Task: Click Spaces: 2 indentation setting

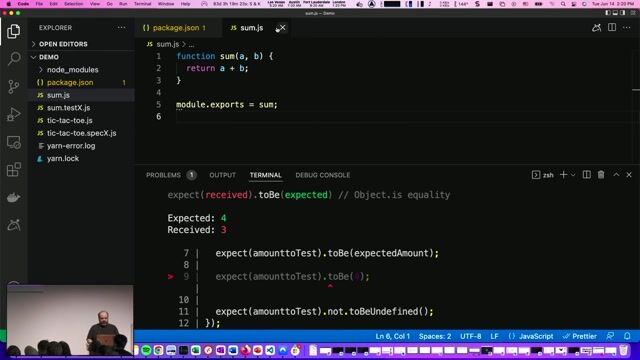Action: (435, 336)
